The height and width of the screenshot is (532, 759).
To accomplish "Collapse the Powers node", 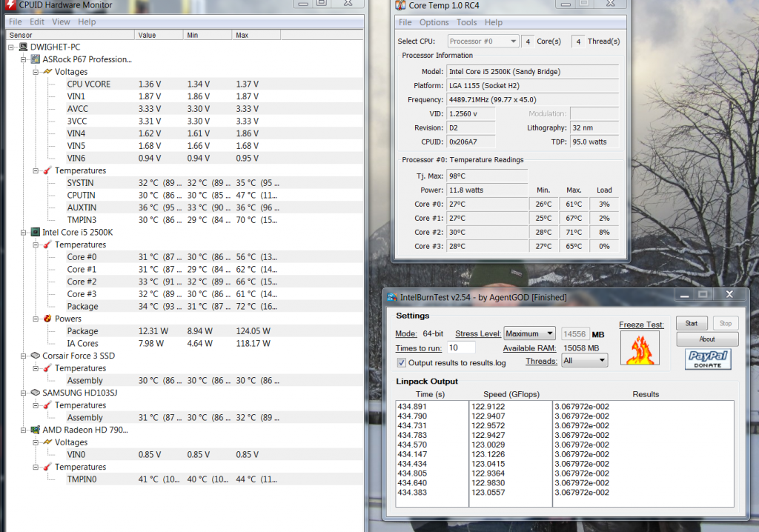I will click(36, 319).
